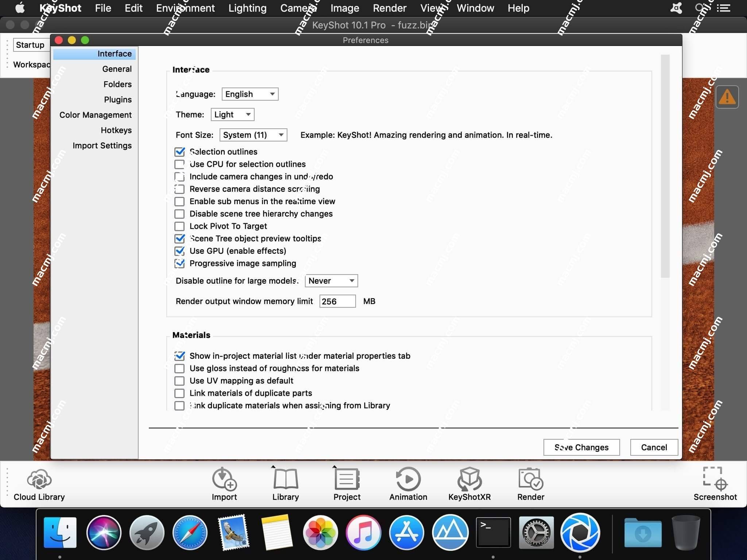Toggle Use GPU enable effects checkbox
The height and width of the screenshot is (560, 747).
tap(180, 250)
